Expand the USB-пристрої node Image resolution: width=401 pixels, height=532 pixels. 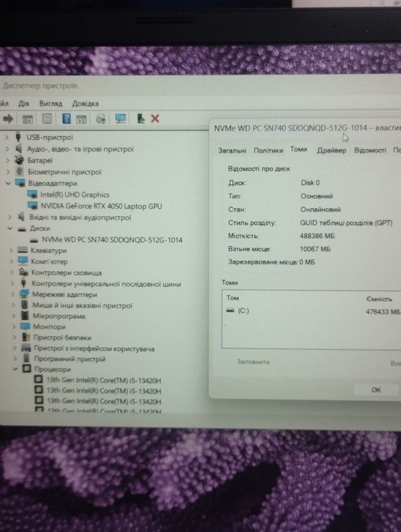click(x=7, y=138)
